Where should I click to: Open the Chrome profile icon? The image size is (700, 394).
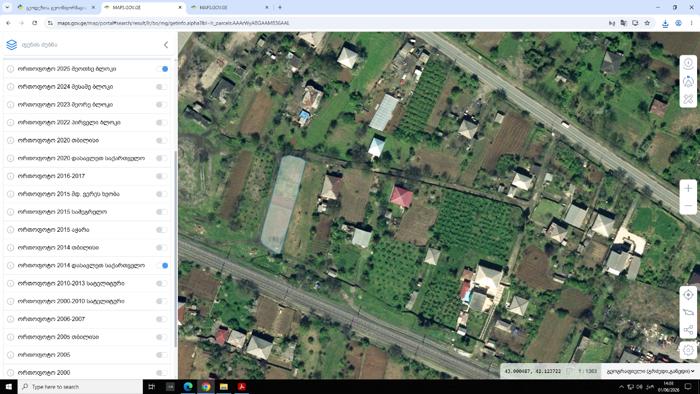pyautogui.click(x=679, y=23)
